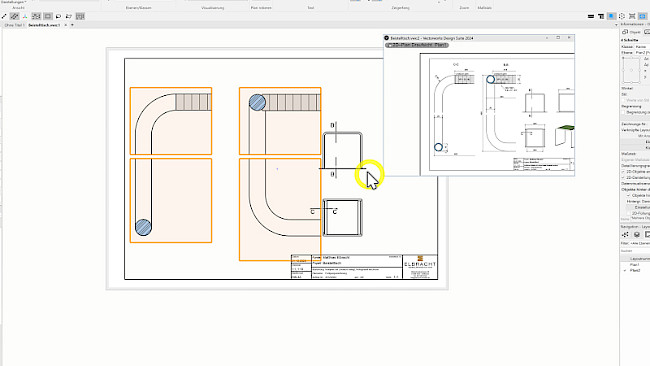Select the upper-left orange section viewport
Image resolution: width=650 pixels, height=366 pixels.
coord(171,121)
